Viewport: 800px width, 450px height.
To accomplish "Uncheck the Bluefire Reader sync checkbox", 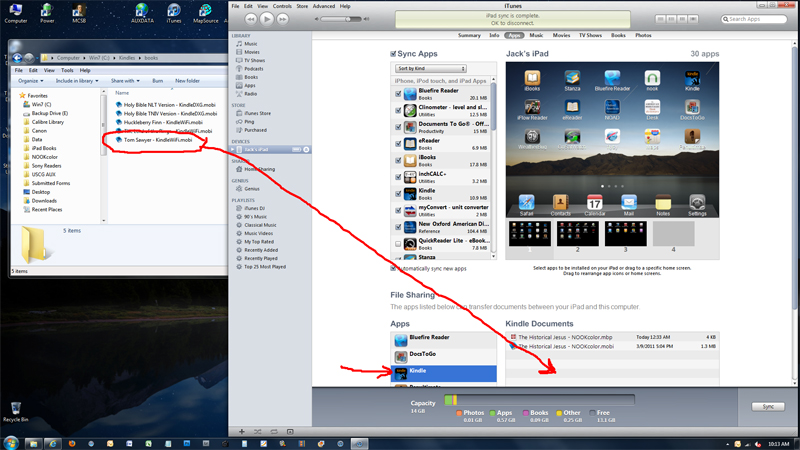I will (398, 94).
